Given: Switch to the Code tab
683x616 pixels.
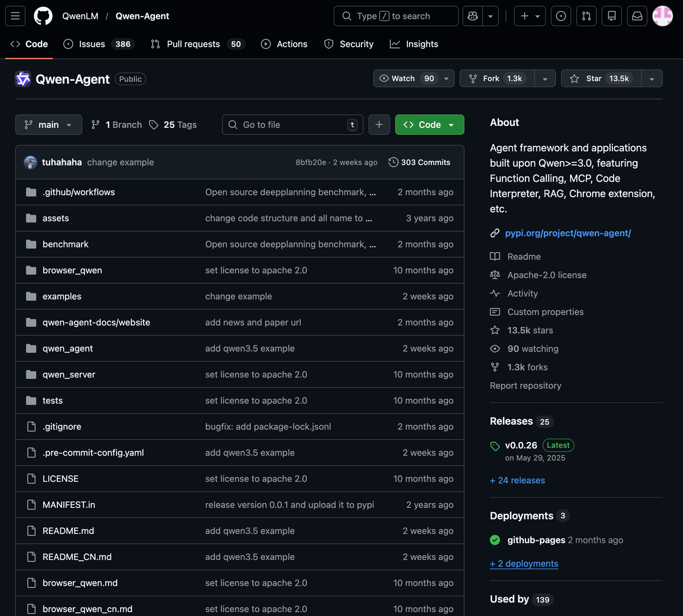Looking at the screenshot, I should (29, 44).
